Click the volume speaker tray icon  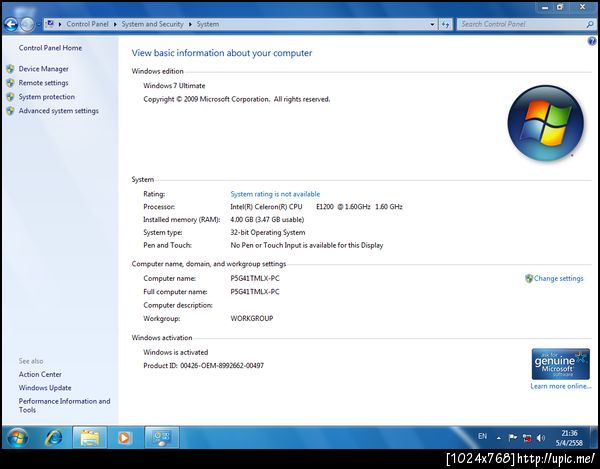pos(540,438)
